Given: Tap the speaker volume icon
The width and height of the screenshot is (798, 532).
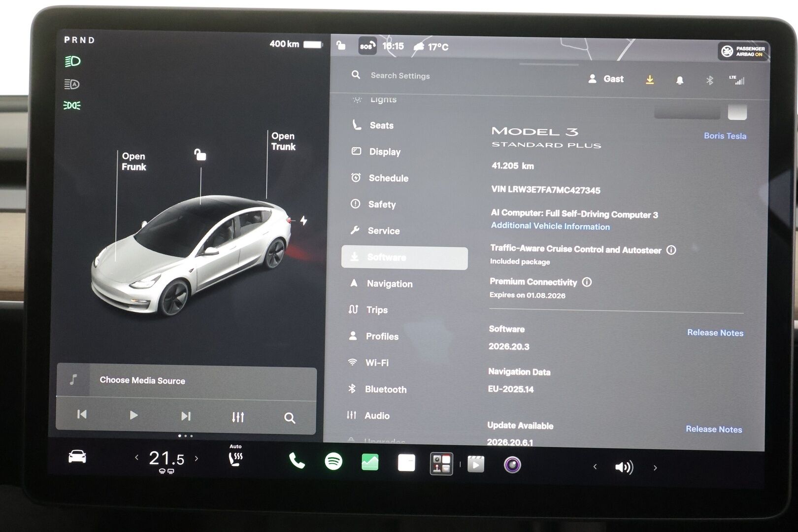Looking at the screenshot, I should coord(624,467).
